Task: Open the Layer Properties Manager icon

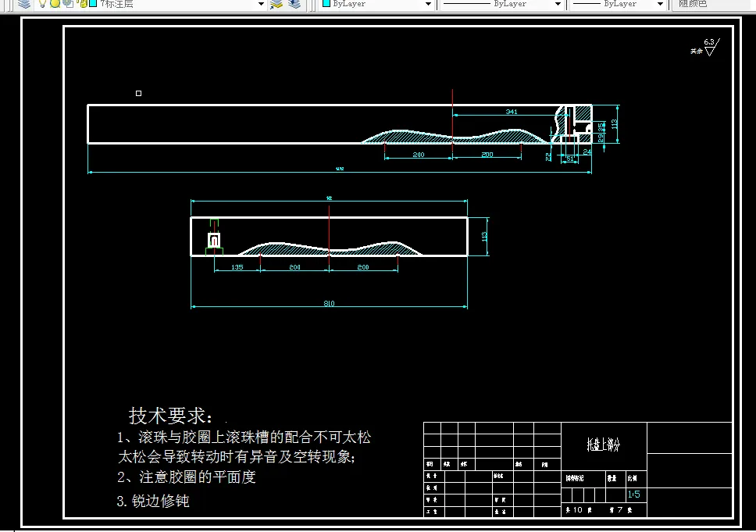Action: click(x=24, y=3)
